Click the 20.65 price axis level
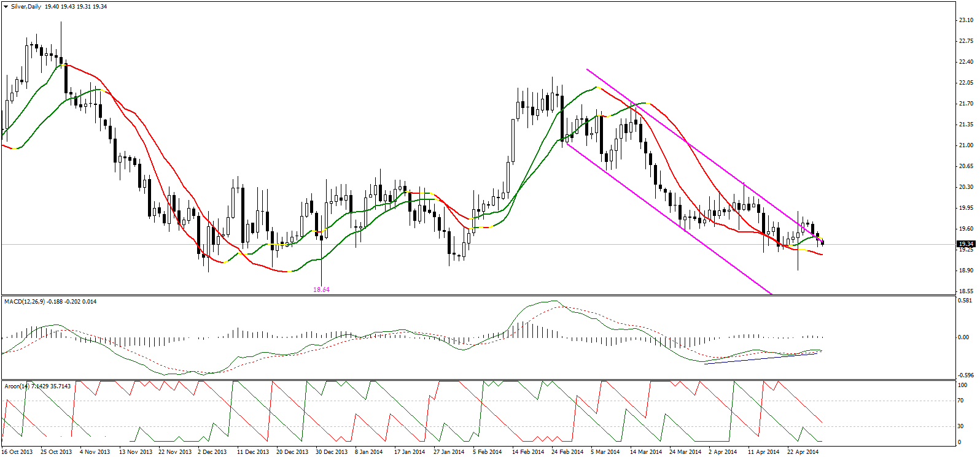 tap(966, 166)
